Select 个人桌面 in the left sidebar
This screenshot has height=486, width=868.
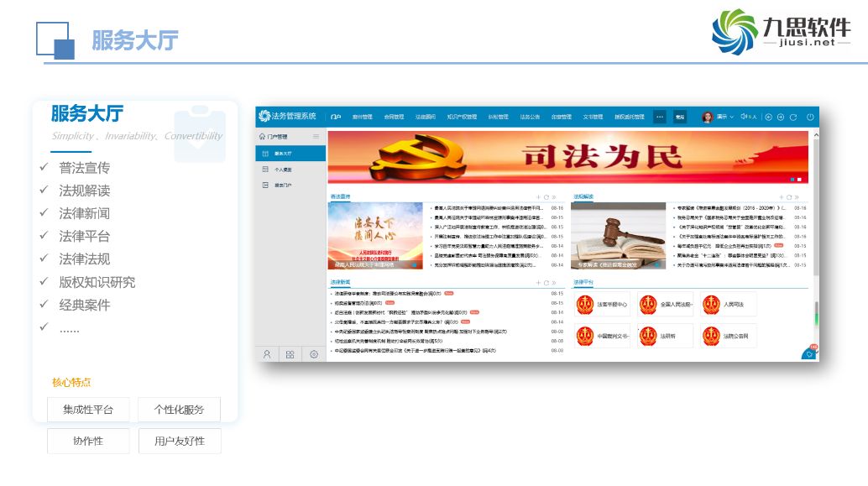(x=283, y=169)
